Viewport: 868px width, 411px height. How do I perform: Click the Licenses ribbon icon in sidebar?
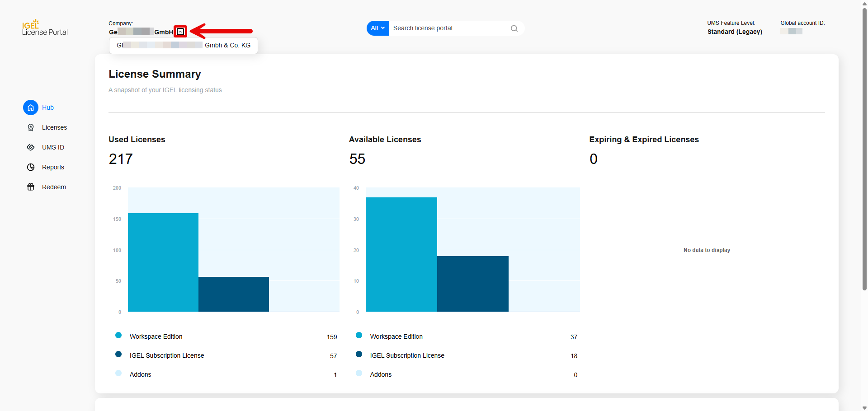31,127
